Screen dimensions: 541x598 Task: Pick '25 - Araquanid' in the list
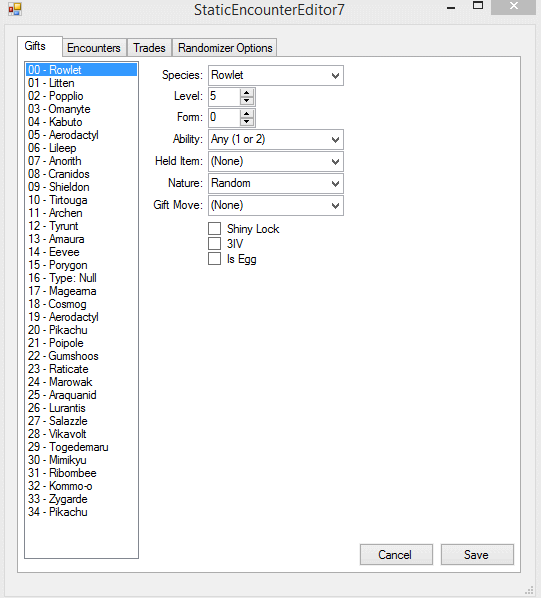click(x=81, y=395)
